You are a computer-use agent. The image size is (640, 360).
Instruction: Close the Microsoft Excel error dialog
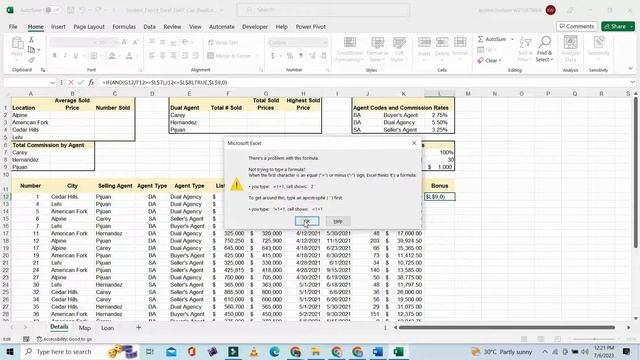414,143
